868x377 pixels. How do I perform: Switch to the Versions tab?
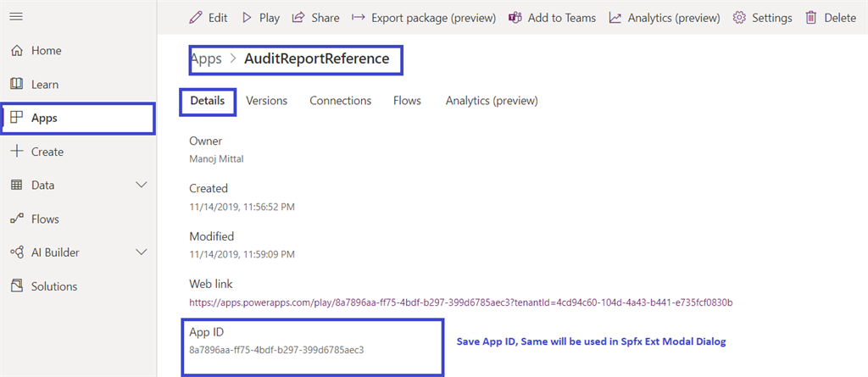click(x=267, y=101)
